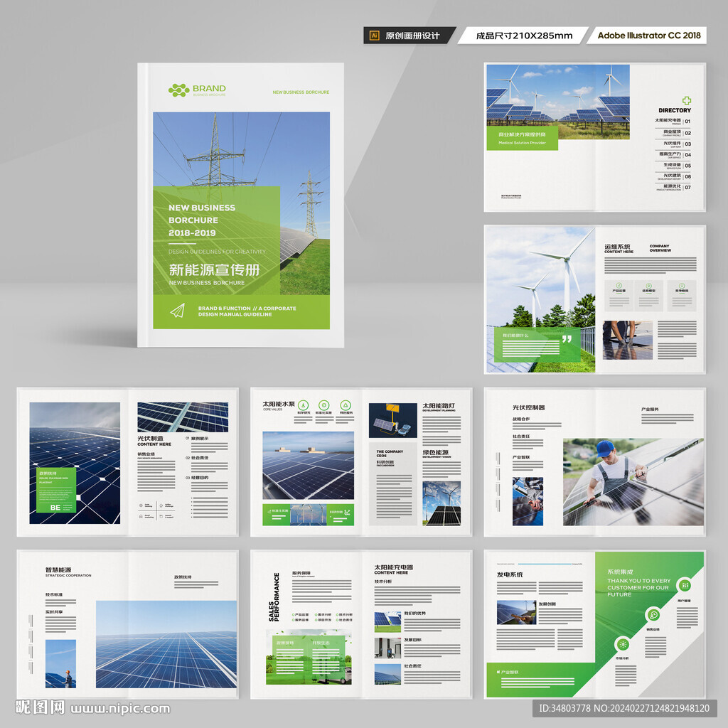Click the circular icon above 科学研究
Viewport: 728px width, 728px height.
tap(303, 405)
